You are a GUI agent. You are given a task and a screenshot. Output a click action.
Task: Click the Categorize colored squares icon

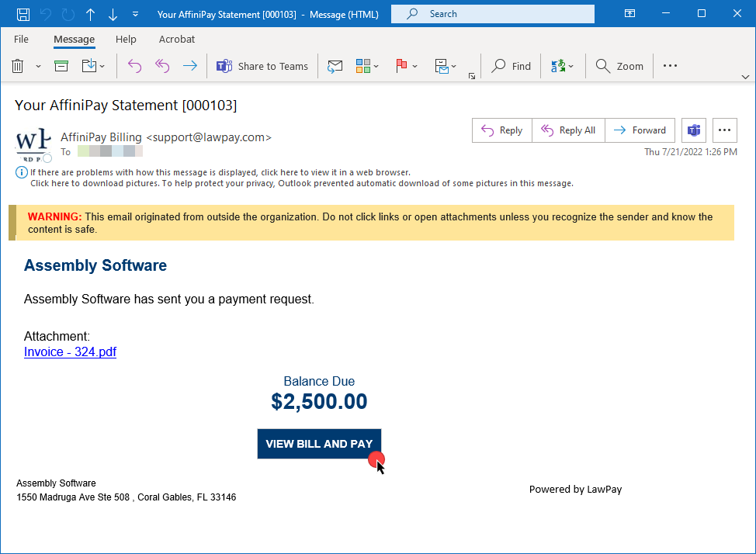pos(363,66)
